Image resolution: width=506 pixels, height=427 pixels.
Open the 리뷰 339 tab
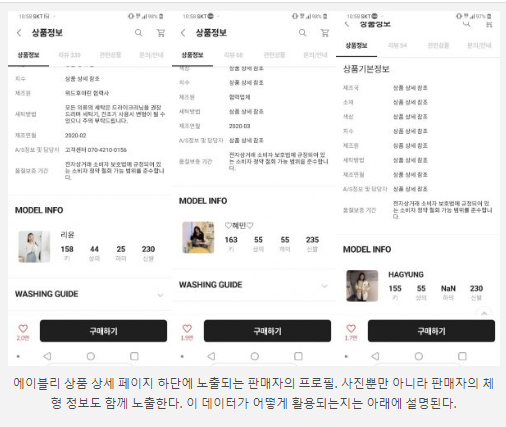69,55
